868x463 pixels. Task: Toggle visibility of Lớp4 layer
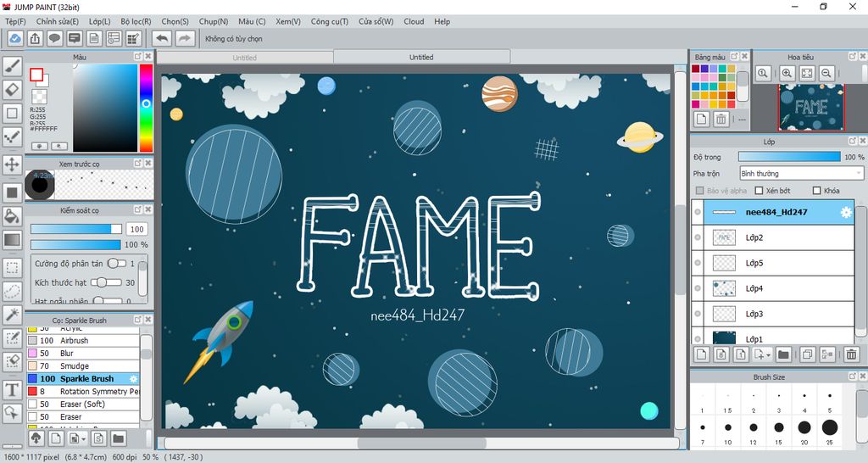pyautogui.click(x=698, y=288)
